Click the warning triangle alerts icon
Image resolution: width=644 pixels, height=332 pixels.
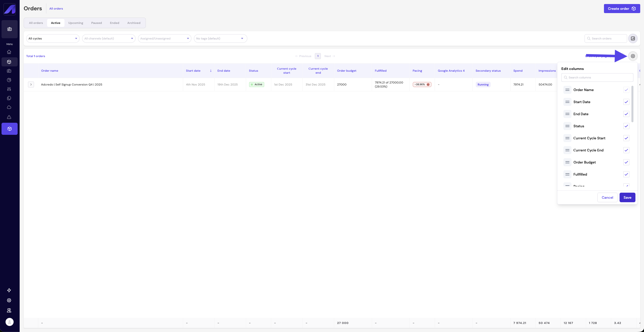coord(9,117)
